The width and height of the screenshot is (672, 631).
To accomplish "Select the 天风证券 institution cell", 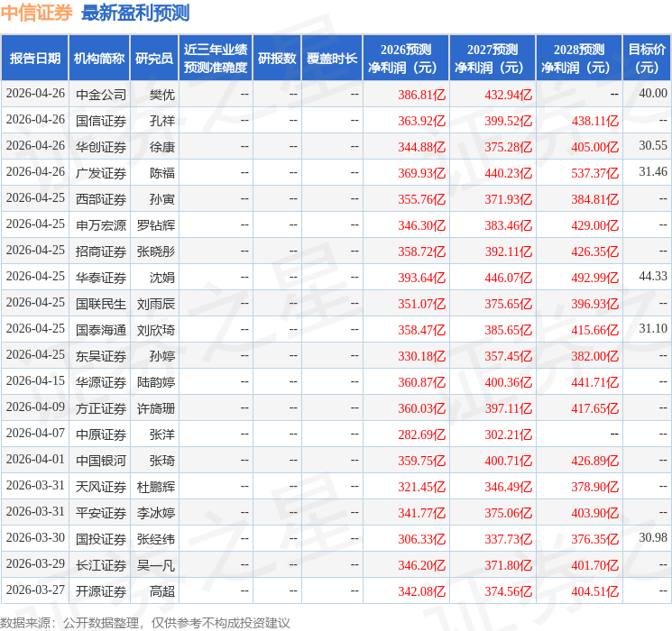I will tap(101, 487).
